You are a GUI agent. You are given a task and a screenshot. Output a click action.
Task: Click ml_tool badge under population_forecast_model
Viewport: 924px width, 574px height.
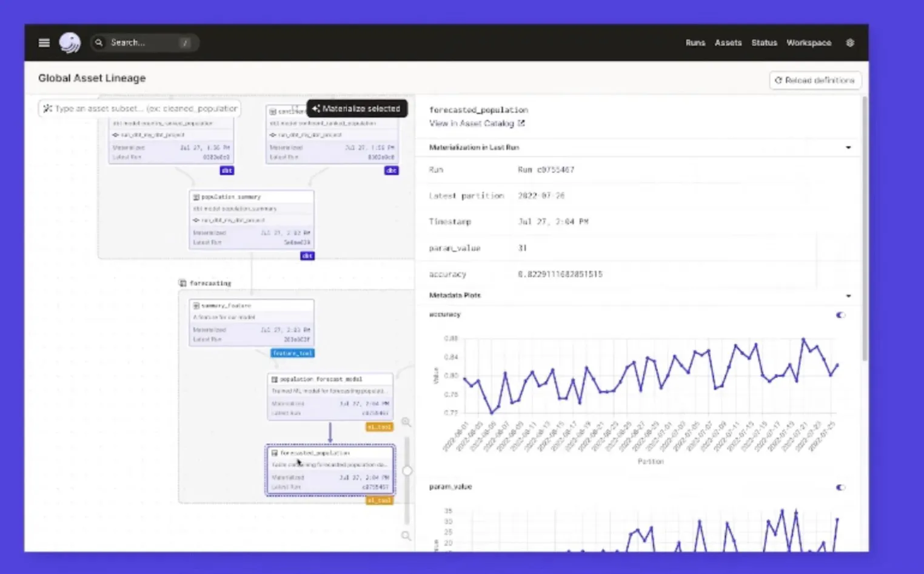380,427
